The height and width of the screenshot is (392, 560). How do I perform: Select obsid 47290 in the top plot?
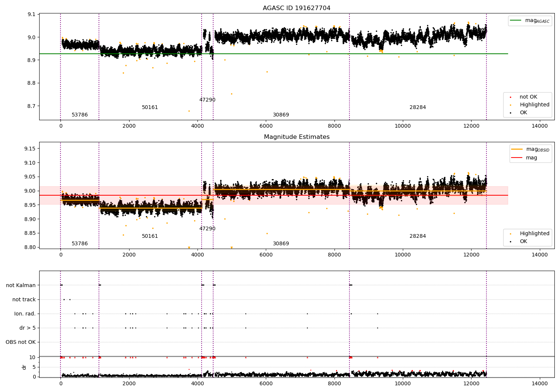coord(207,100)
